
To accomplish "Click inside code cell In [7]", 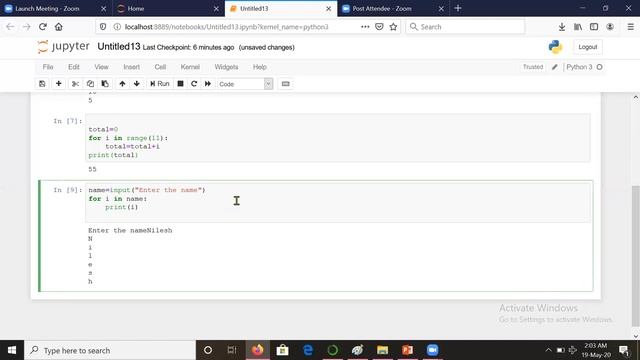I will [338, 138].
